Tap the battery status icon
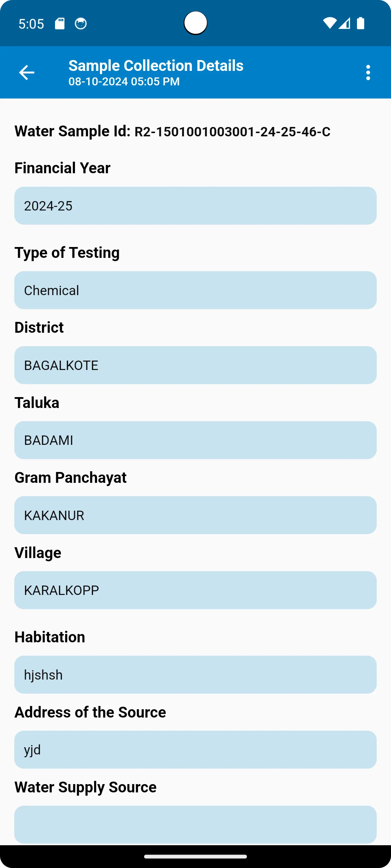The image size is (391, 868). (x=361, y=23)
